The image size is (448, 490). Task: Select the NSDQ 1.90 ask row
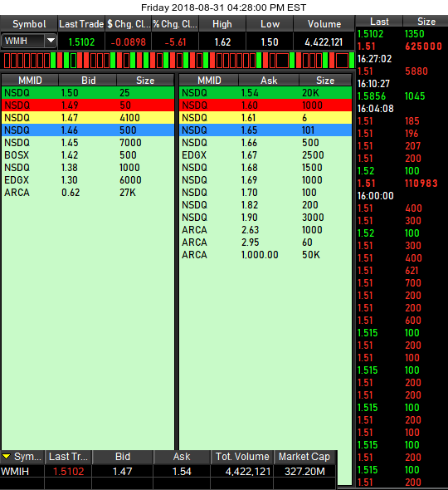pyautogui.click(x=265, y=218)
